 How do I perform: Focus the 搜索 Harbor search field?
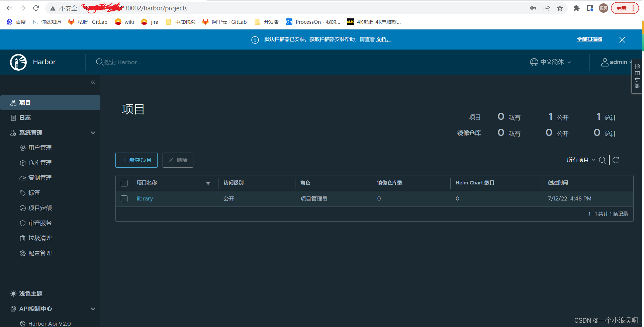[122, 62]
